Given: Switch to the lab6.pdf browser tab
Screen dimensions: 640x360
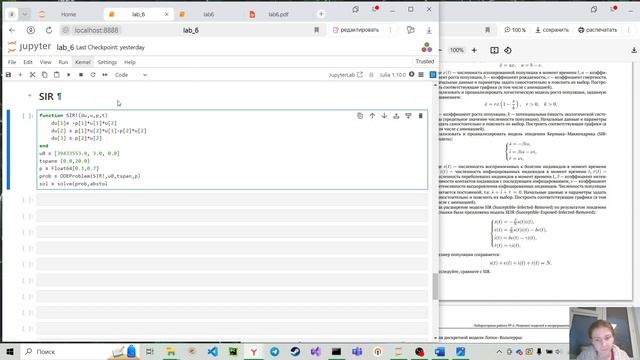Looking at the screenshot, I should [x=278, y=14].
